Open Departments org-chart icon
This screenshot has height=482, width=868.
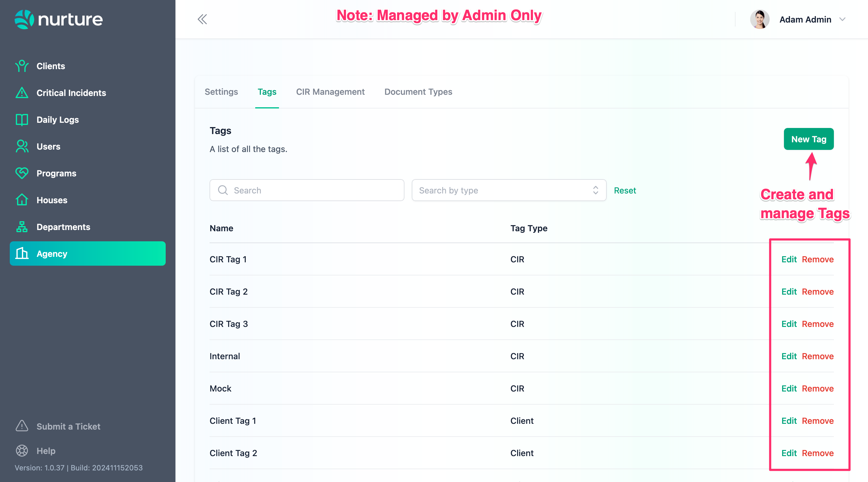[x=22, y=227]
